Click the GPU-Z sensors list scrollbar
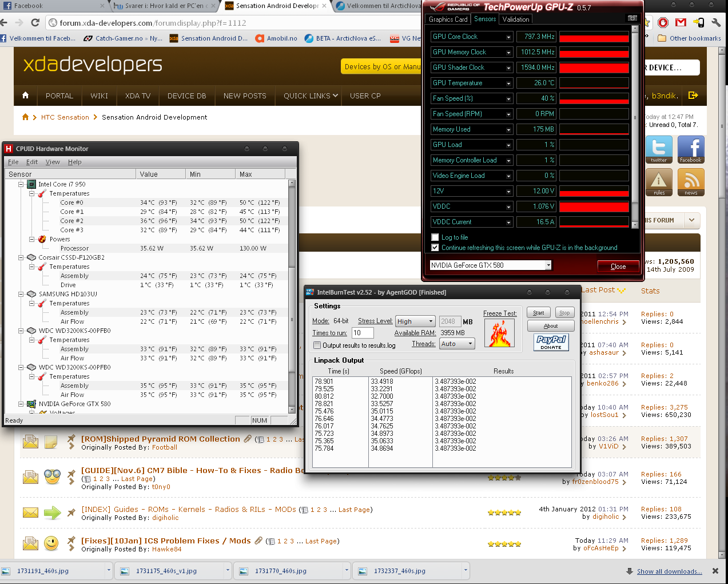 635,128
